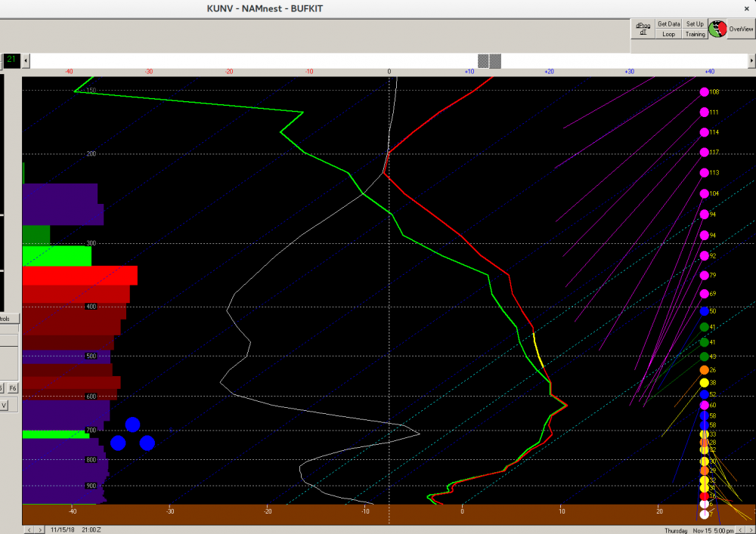The width and height of the screenshot is (756, 534).
Task: Click the 600 pressure level label
Action: pos(91,397)
